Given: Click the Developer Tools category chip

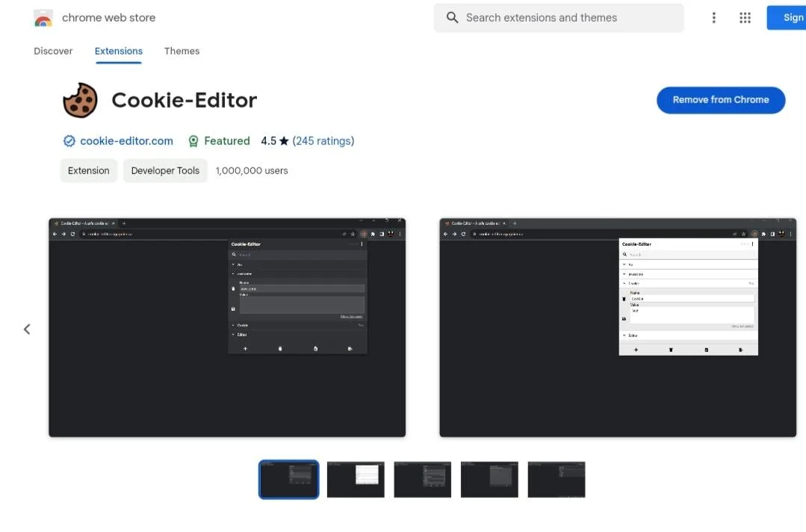Looking at the screenshot, I should 165,170.
